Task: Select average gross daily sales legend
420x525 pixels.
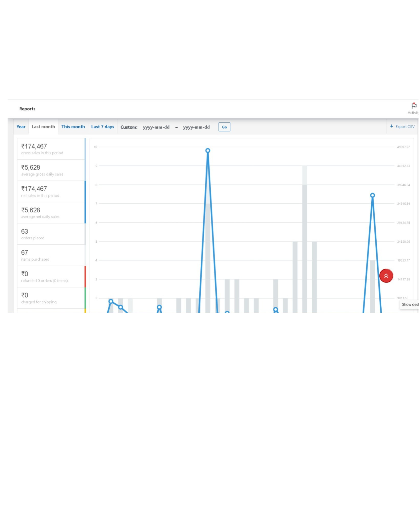Action: (51, 170)
